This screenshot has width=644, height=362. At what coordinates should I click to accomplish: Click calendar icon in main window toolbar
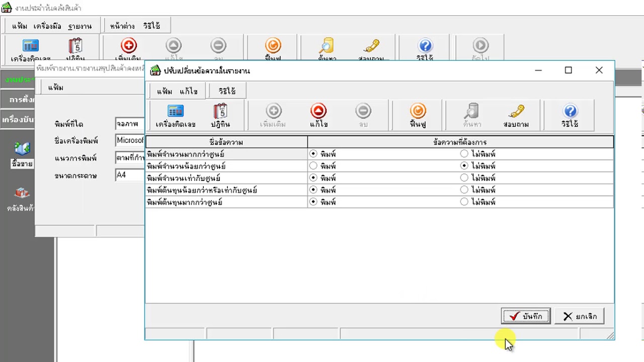[x=75, y=46]
